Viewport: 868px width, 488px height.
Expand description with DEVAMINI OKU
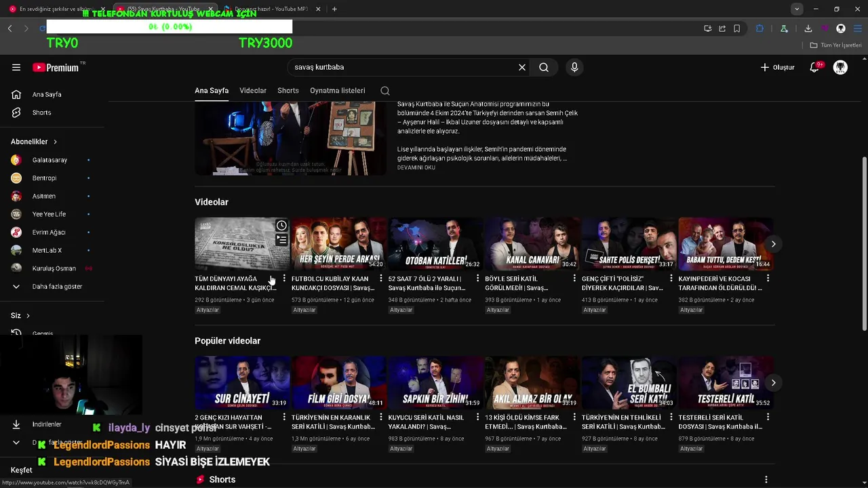pos(416,167)
